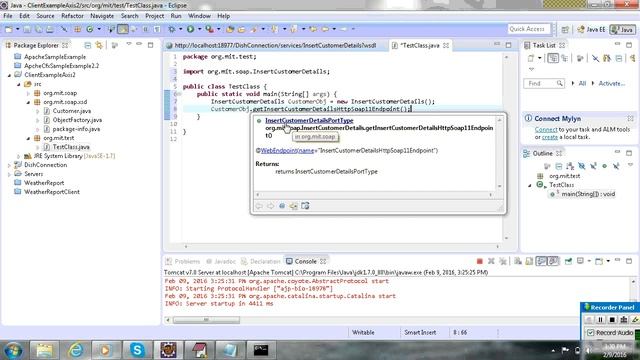
Task: Toggle Categorized view in Task List toolbar
Action: coord(553,58)
